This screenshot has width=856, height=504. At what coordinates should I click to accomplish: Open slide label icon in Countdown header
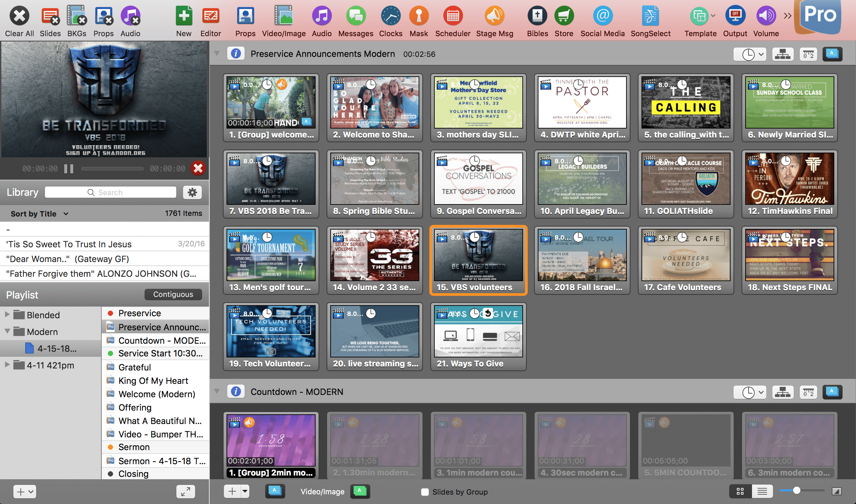coord(808,392)
